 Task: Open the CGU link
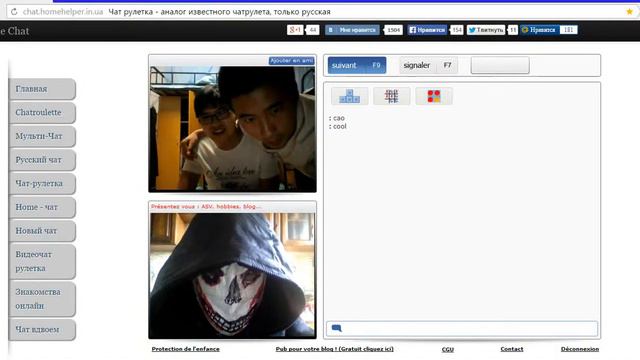click(448, 349)
